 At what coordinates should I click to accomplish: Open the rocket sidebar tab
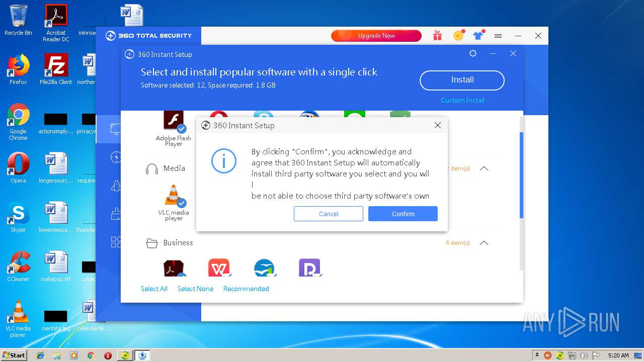click(116, 186)
